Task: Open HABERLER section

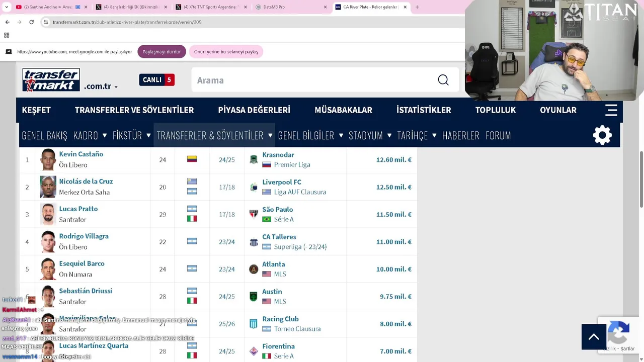Action: click(x=461, y=135)
